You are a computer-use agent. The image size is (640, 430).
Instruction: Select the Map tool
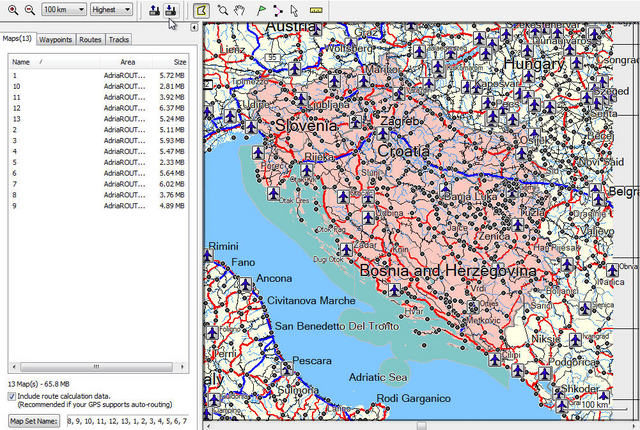pos(201,11)
